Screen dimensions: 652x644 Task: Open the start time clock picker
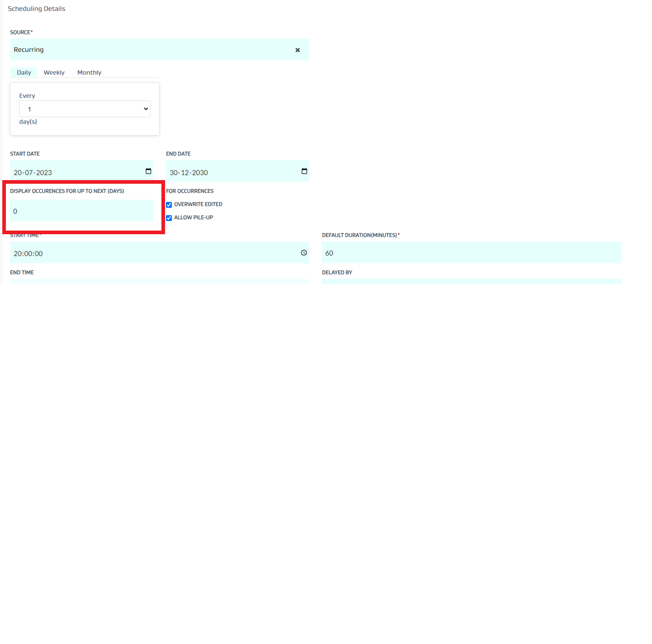[304, 253]
